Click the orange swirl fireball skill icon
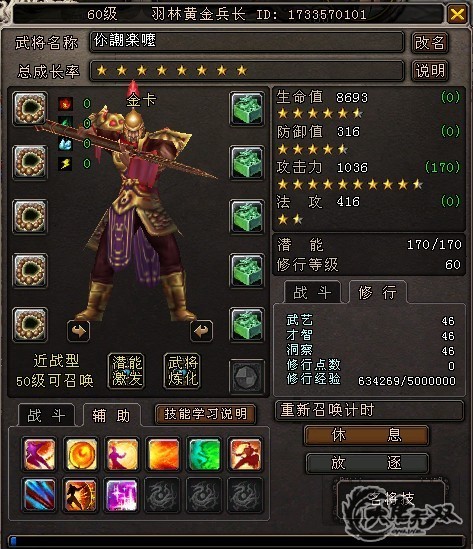 [80, 454]
